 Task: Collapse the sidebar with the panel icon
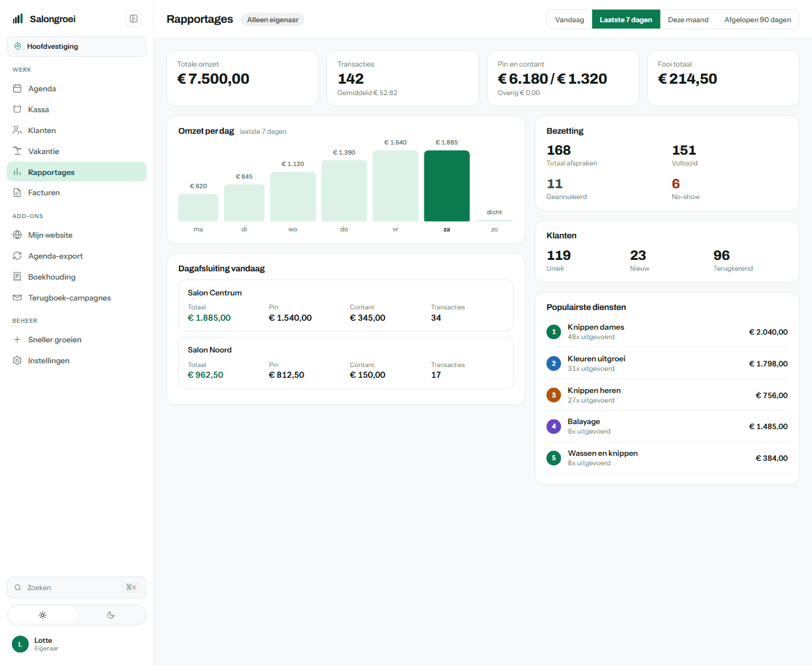point(134,19)
